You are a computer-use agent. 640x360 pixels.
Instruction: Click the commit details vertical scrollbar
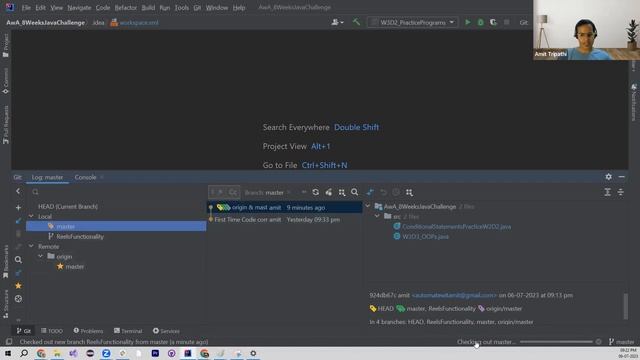(625, 306)
